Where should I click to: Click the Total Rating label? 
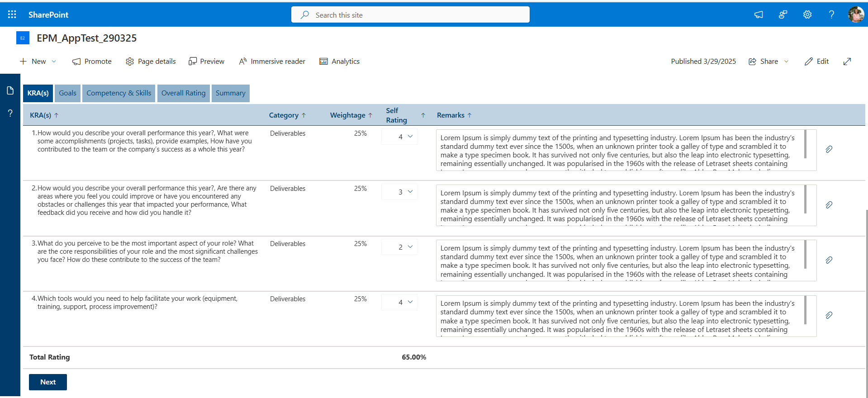pos(50,357)
